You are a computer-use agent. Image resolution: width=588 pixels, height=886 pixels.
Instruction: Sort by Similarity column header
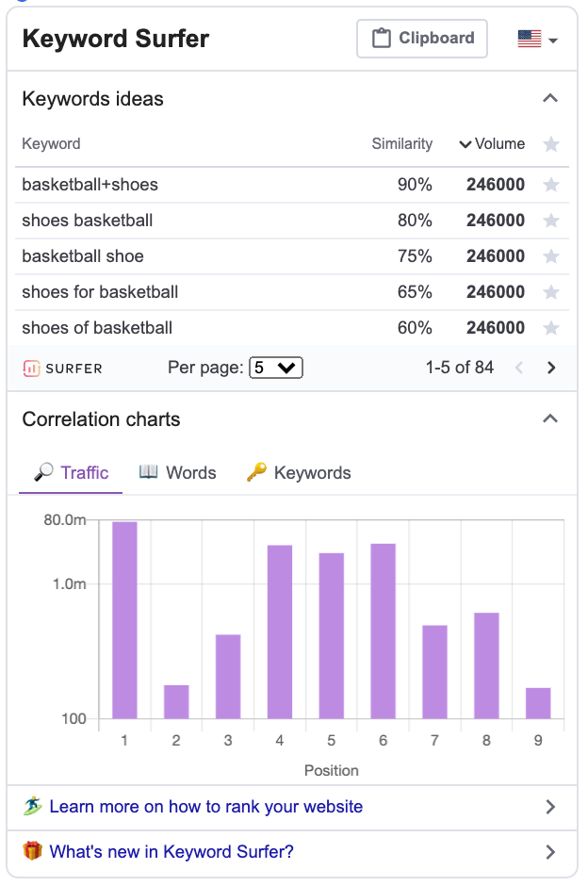point(401,144)
